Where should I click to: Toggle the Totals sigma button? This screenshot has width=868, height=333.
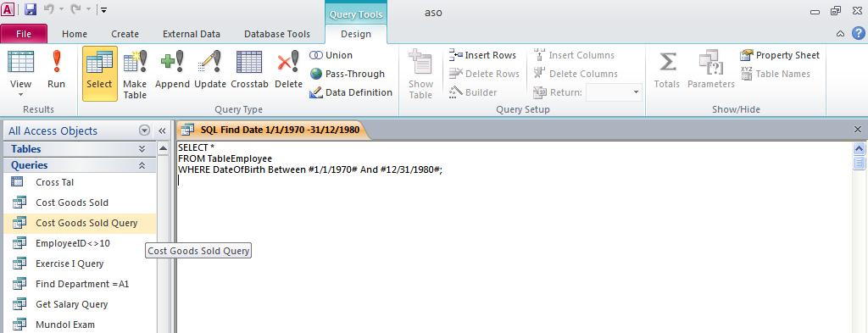click(666, 70)
